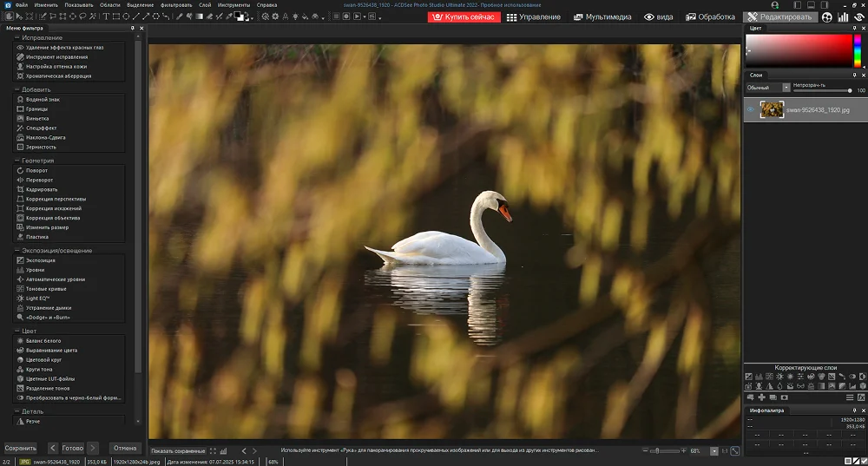The width and height of the screenshot is (868, 466).
Task: Open the zoom percentage dropdown
Action: tap(714, 451)
